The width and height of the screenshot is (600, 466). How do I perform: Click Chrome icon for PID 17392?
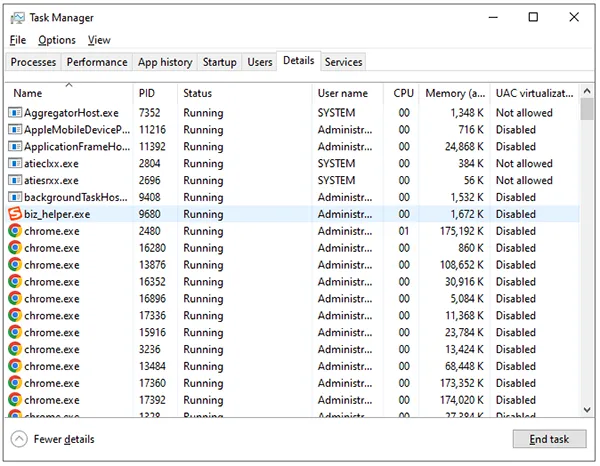tap(15, 400)
